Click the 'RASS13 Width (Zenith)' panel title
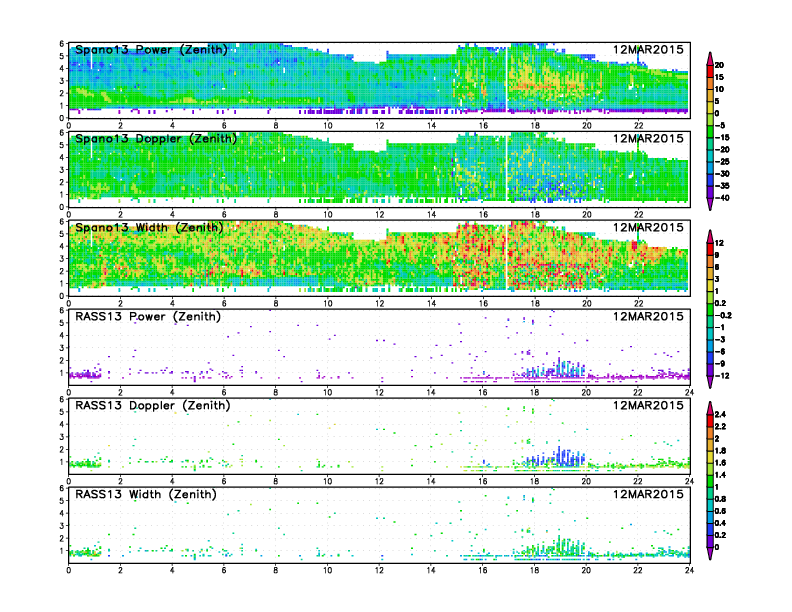 point(146,494)
